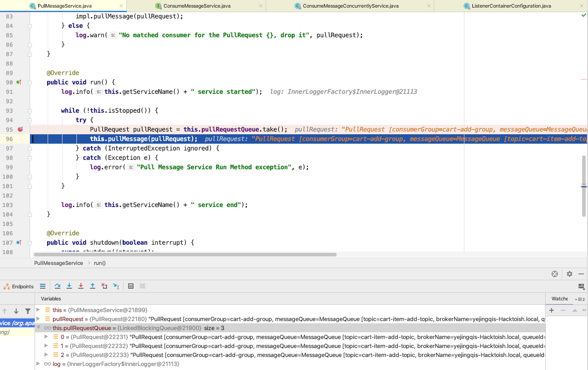Click the New Watch plus button

coord(552,310)
